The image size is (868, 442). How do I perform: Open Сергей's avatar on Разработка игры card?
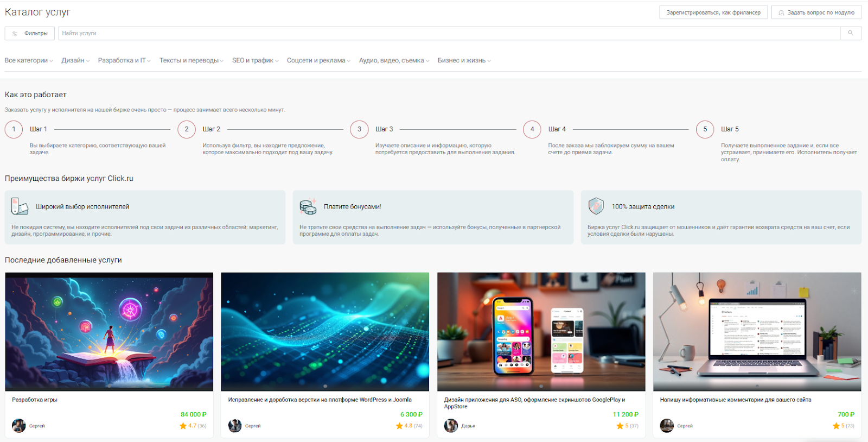click(x=19, y=426)
